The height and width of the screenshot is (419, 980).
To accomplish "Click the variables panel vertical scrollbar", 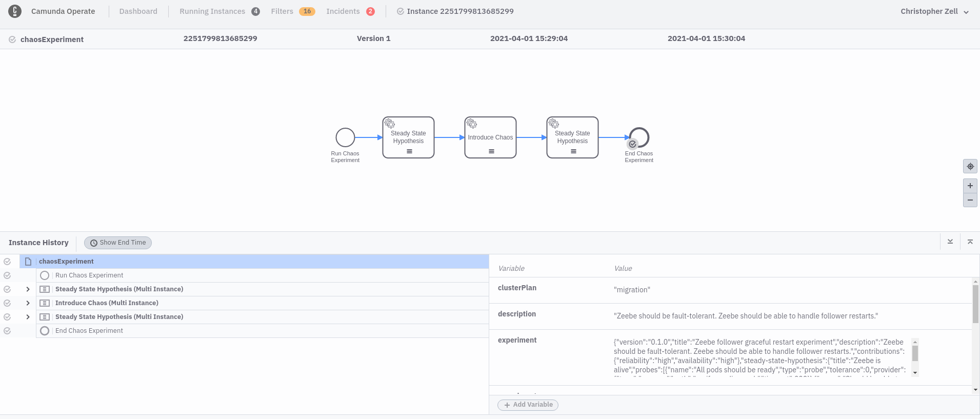I will click(x=975, y=304).
